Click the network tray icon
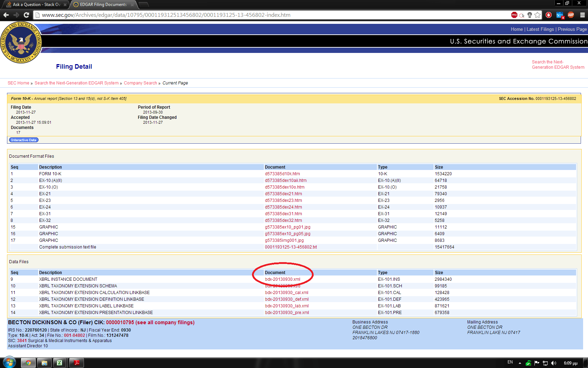 pyautogui.click(x=545, y=363)
